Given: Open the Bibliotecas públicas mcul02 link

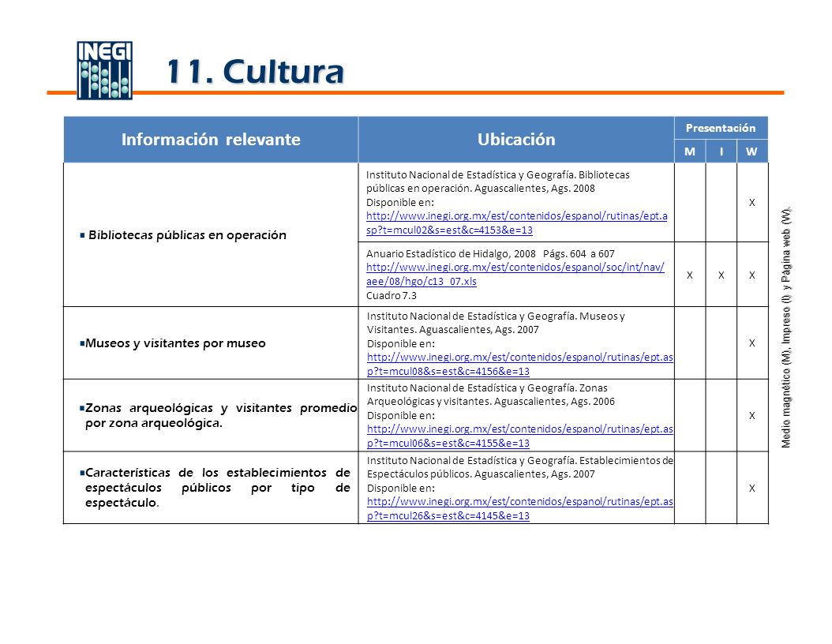Looking at the screenshot, I should point(516,223).
